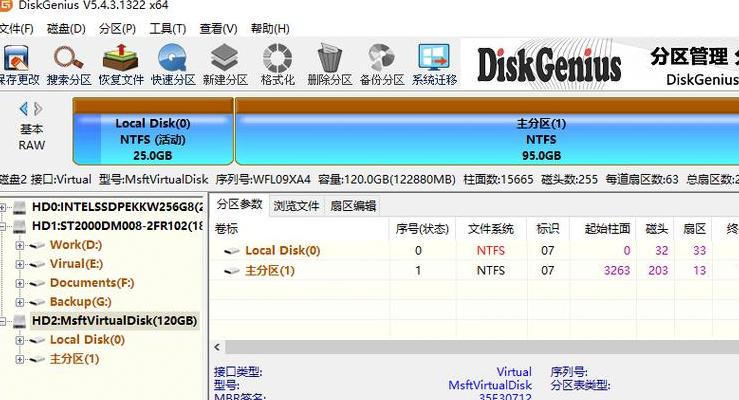The height and width of the screenshot is (400, 739).
Task: Sort by 文件系统 column header
Action: [x=491, y=229]
